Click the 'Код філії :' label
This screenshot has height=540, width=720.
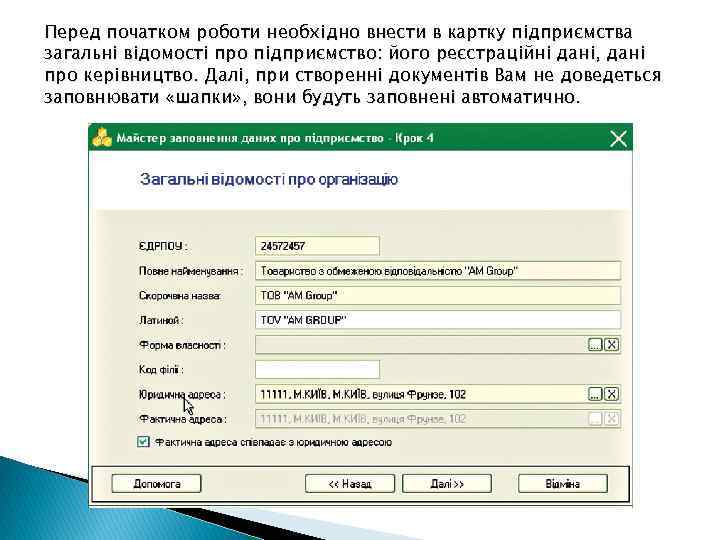[x=161, y=369]
